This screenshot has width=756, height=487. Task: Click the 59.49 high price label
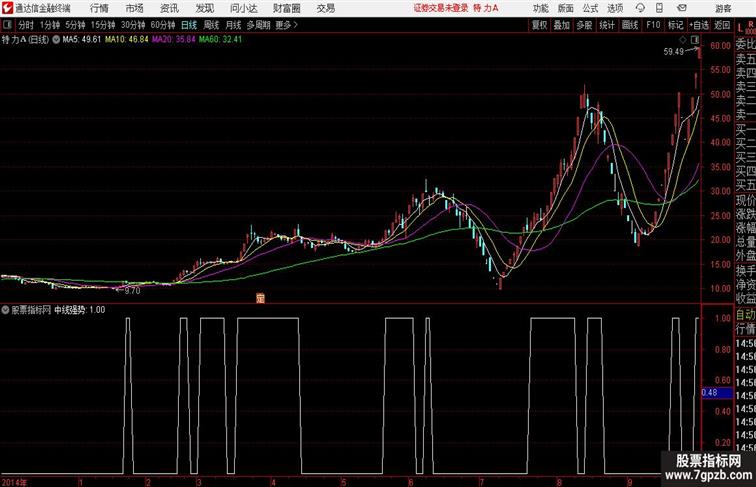click(x=674, y=51)
